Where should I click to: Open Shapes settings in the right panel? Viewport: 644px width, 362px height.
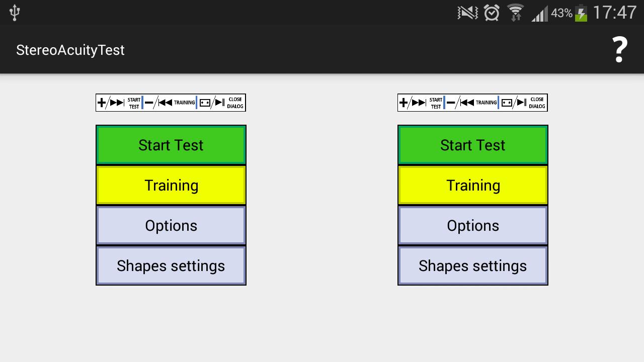[x=473, y=265]
